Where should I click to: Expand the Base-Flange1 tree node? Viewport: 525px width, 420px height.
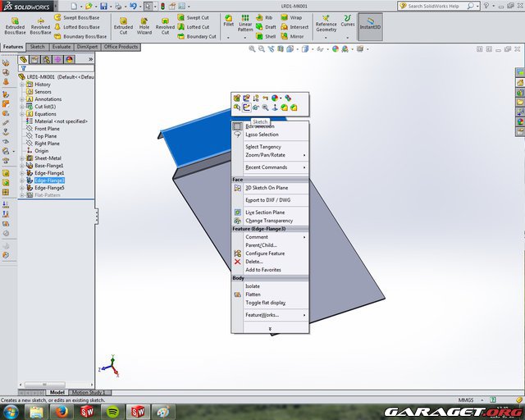click(x=22, y=166)
